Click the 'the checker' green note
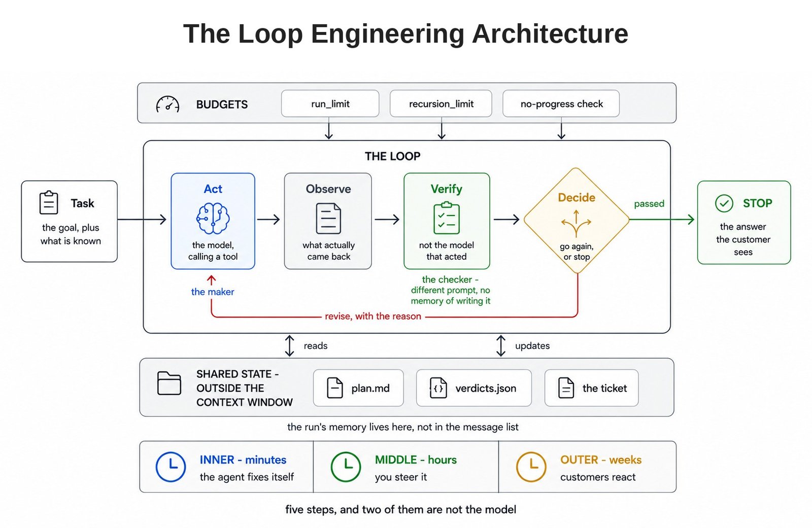This screenshot has height=528, width=812. 450,290
